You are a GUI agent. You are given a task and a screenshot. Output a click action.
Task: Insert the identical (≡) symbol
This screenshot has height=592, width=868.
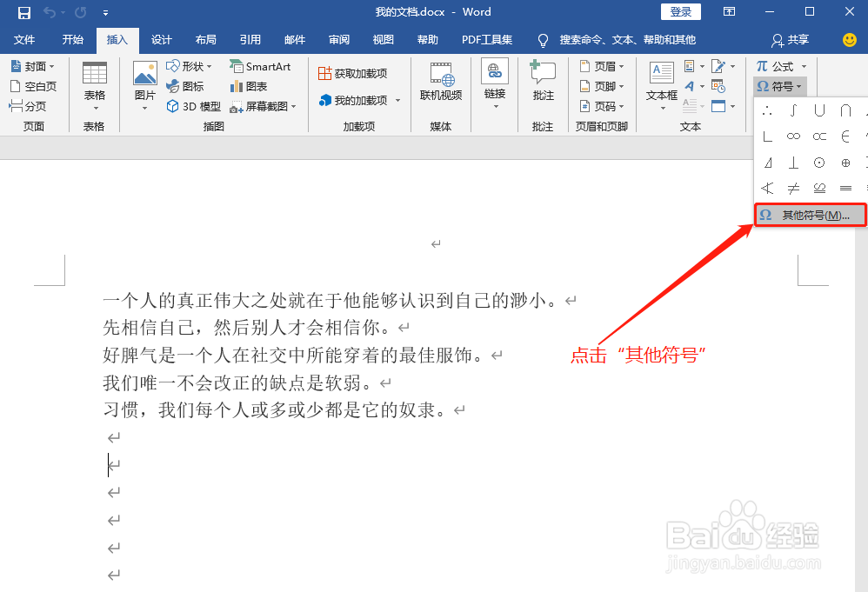coord(845,188)
